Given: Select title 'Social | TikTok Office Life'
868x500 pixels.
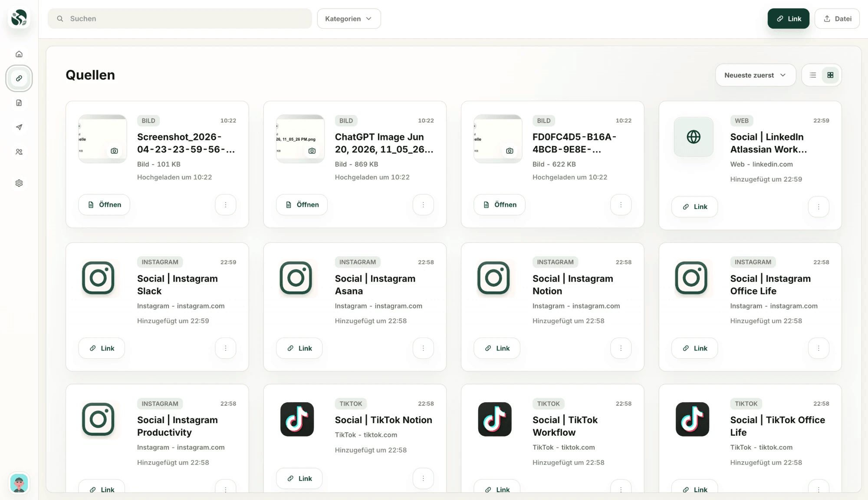Looking at the screenshot, I should pos(777,426).
